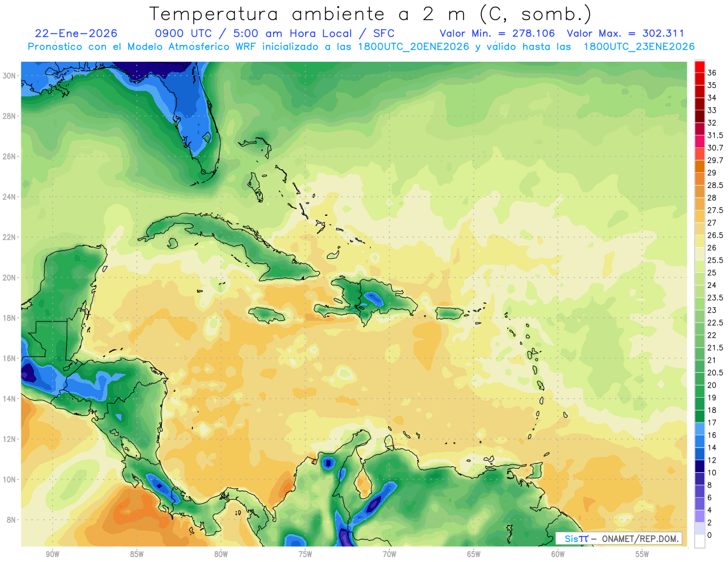
Task: Click the 19 label in the color legend
Action: (x=712, y=398)
